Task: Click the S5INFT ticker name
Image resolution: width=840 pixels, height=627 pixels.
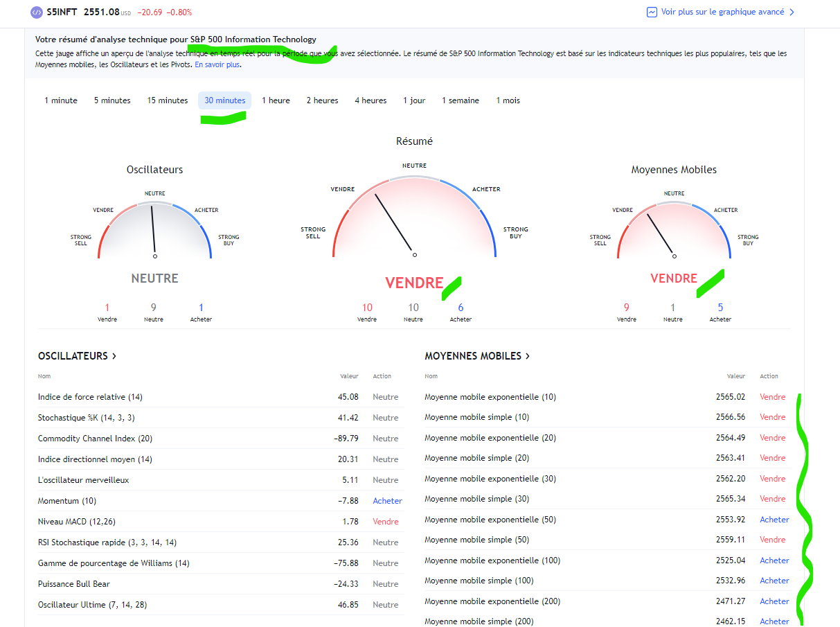Action: coord(62,12)
